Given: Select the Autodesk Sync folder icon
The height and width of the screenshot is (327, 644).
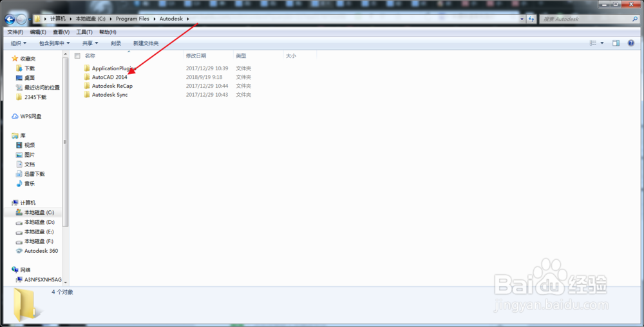Looking at the screenshot, I should [x=87, y=94].
